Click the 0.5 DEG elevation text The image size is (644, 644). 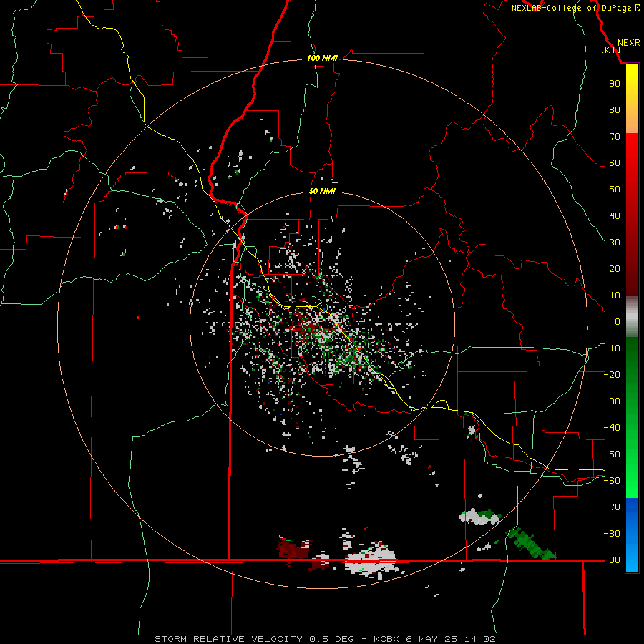(331, 639)
